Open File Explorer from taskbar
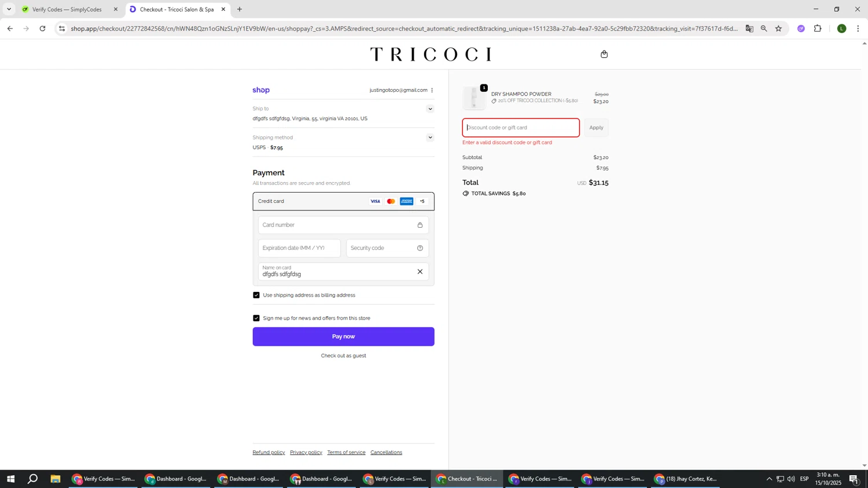868x488 pixels. point(56,479)
